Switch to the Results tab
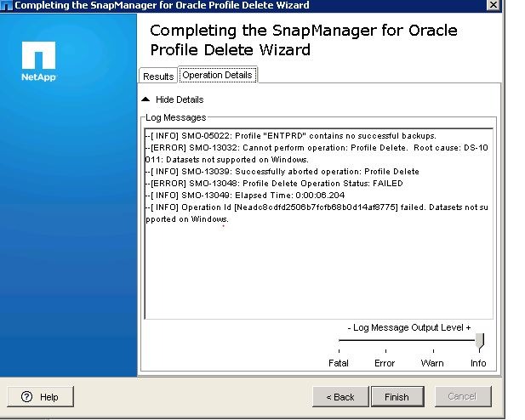The image size is (525, 420). tap(158, 76)
